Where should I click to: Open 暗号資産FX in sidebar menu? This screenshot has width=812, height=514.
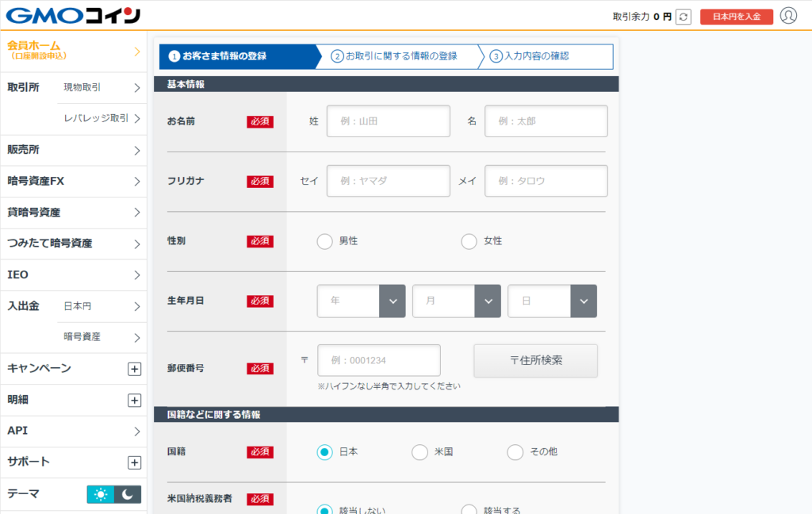pos(73,182)
